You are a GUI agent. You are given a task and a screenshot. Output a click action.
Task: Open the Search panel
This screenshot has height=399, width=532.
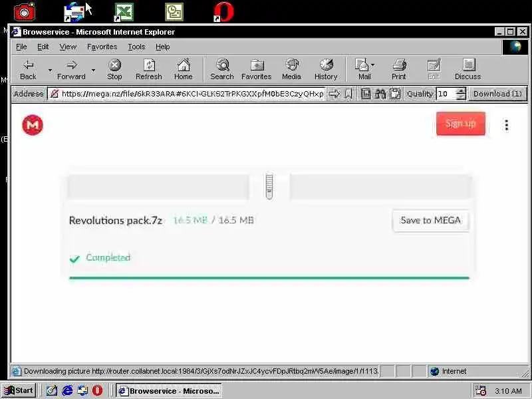coord(222,70)
